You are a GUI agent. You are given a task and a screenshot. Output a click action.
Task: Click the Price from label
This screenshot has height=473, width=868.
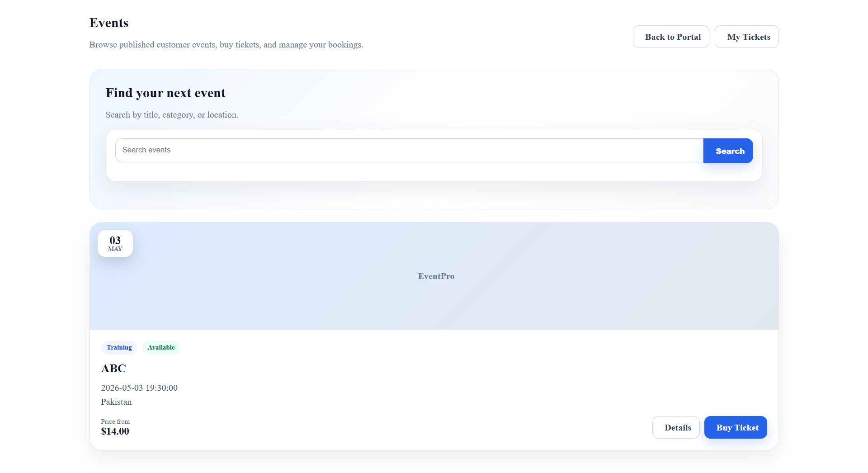pos(115,421)
